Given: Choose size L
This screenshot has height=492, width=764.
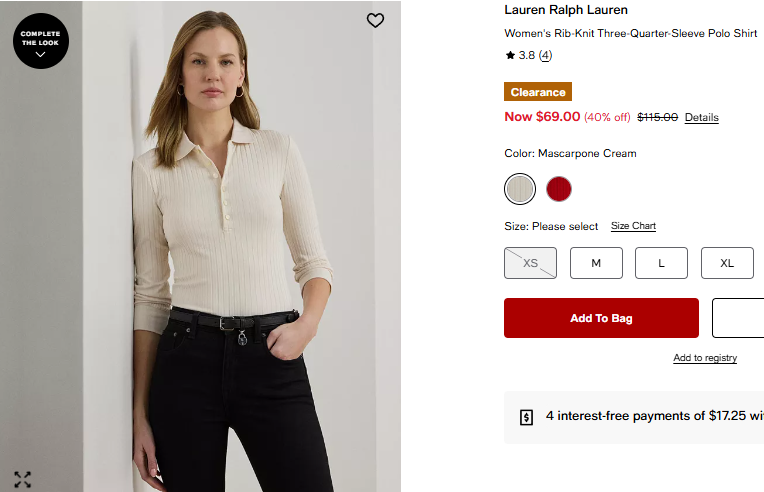Looking at the screenshot, I should click(x=661, y=263).
